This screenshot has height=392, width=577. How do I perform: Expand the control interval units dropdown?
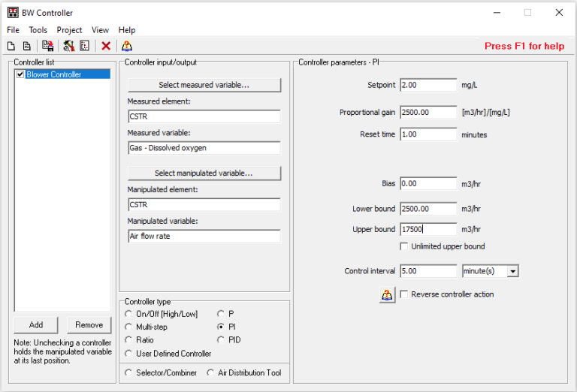(x=512, y=271)
